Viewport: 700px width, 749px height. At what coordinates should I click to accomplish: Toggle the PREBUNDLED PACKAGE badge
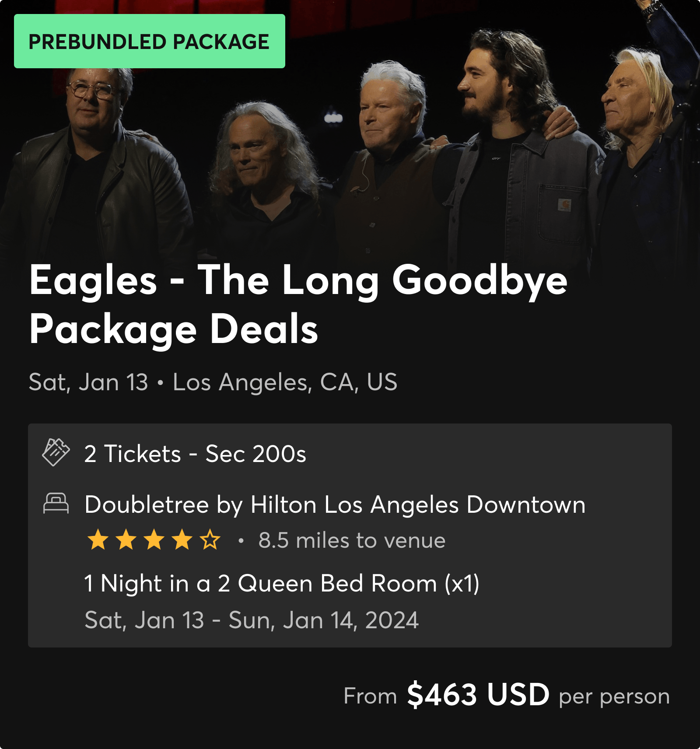pos(149,42)
